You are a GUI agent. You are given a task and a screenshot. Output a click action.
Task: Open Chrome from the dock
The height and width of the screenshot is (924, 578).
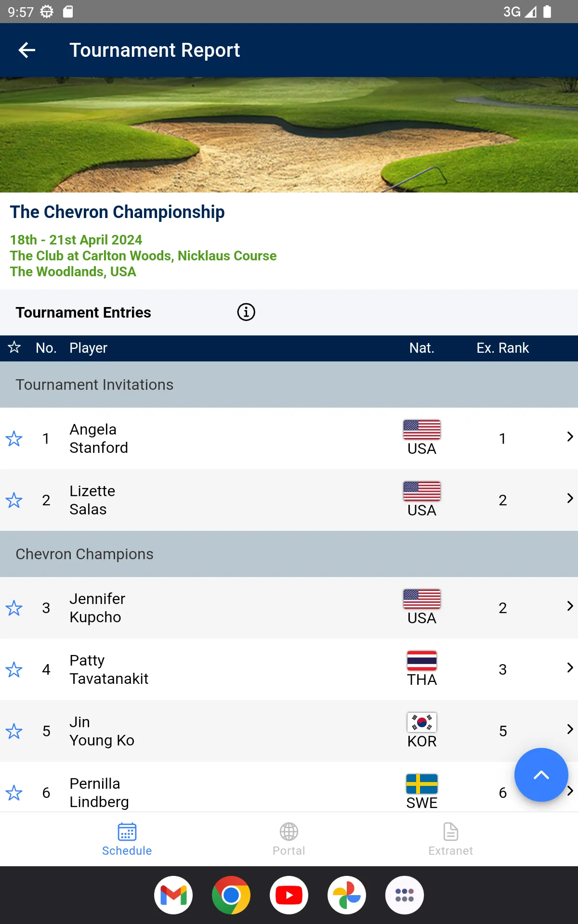tap(231, 895)
